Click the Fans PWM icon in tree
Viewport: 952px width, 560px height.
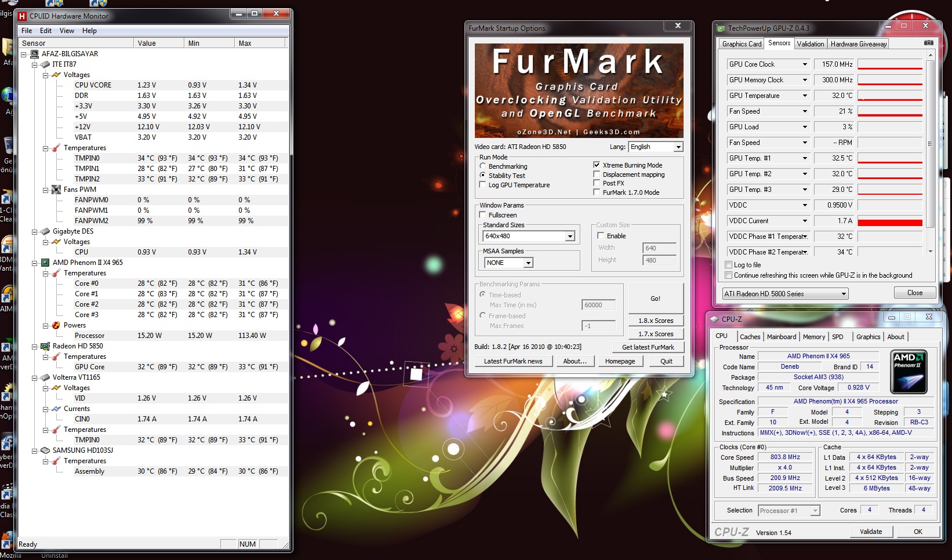point(56,190)
